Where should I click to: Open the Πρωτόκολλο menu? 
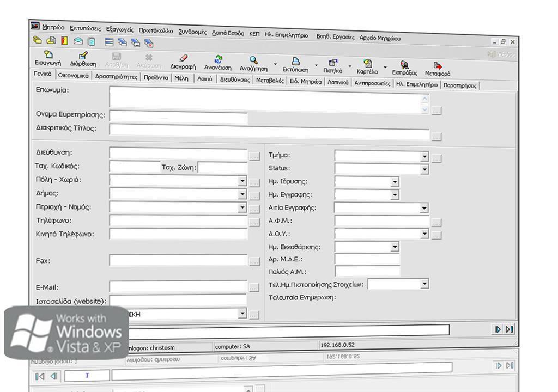[156, 30]
